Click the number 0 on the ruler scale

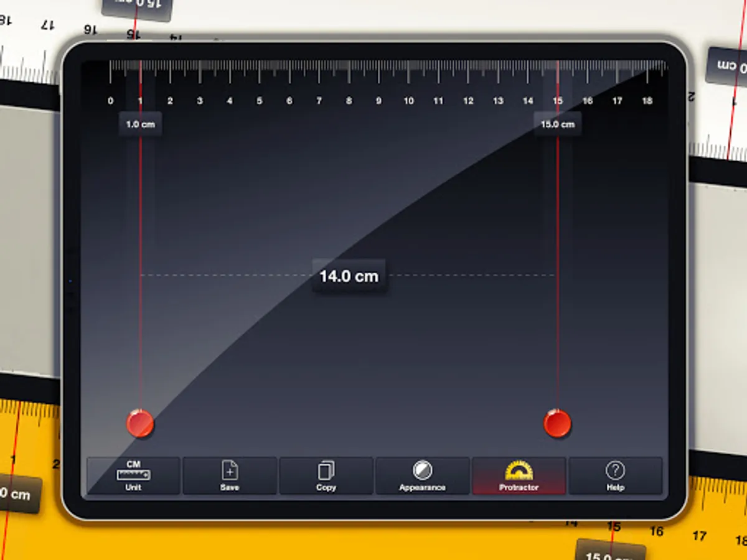111,101
